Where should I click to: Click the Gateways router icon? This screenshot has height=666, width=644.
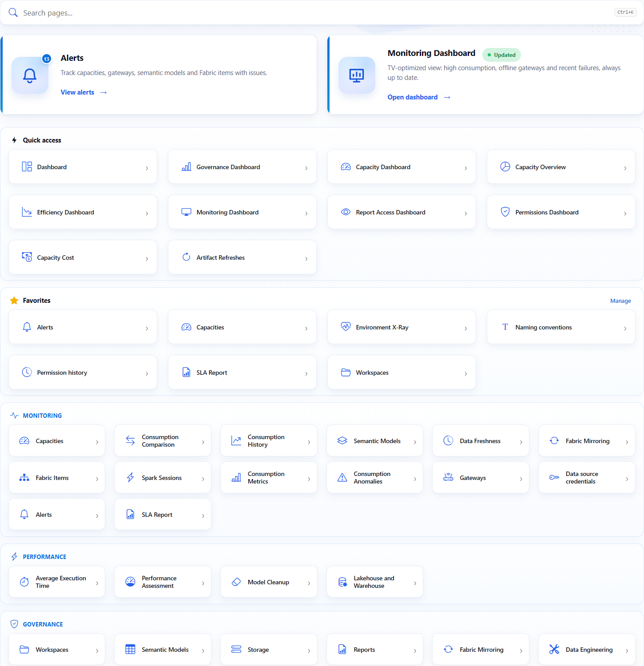point(449,477)
